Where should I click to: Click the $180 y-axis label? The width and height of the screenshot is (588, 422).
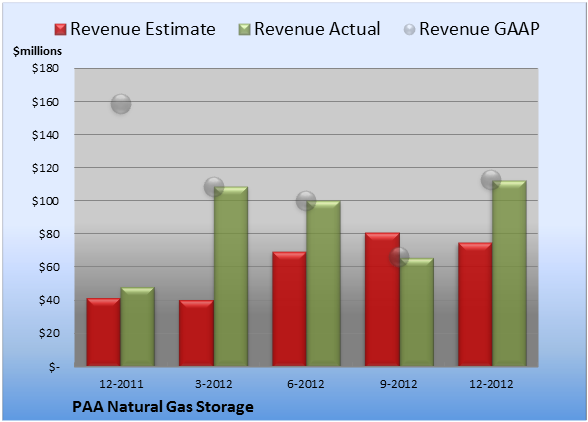45,68
